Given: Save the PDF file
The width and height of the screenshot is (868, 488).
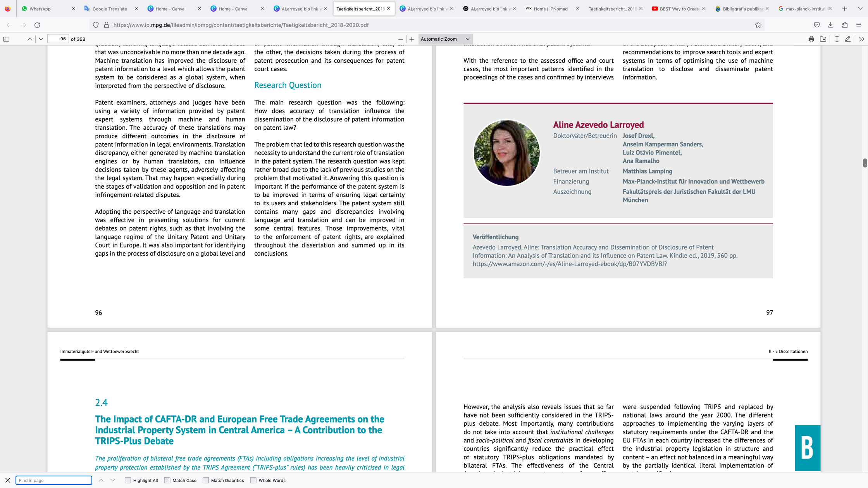Looking at the screenshot, I should 823,39.
